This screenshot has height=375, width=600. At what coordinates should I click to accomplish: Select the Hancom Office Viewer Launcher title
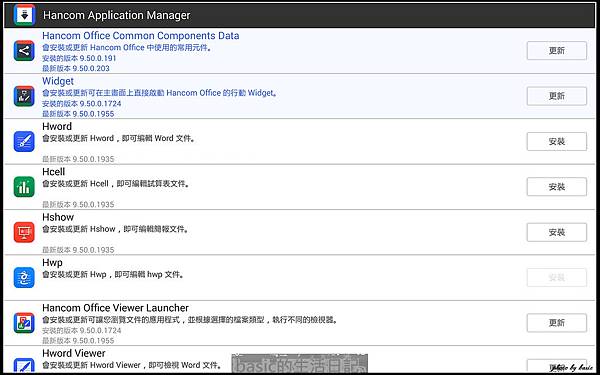[x=115, y=308]
